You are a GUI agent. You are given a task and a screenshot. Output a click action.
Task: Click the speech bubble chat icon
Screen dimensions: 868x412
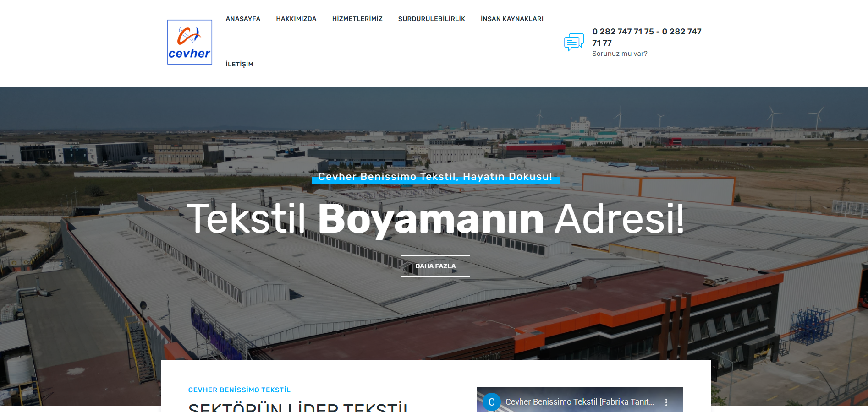coord(574,42)
